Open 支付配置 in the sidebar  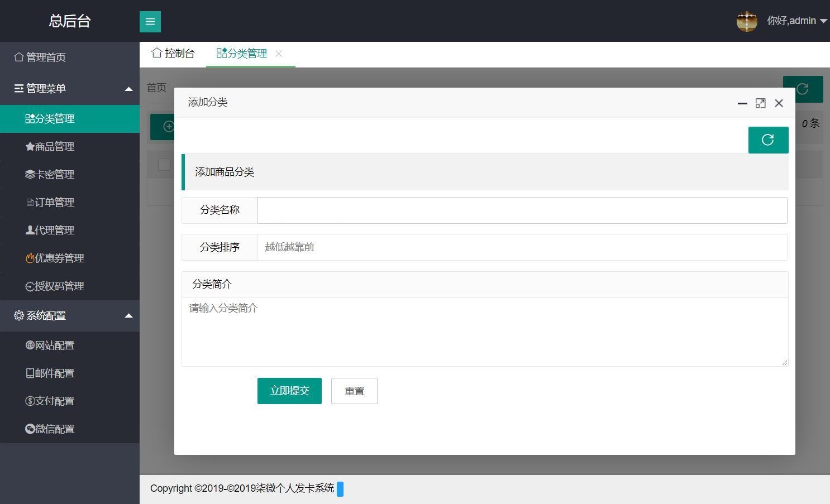coord(54,401)
